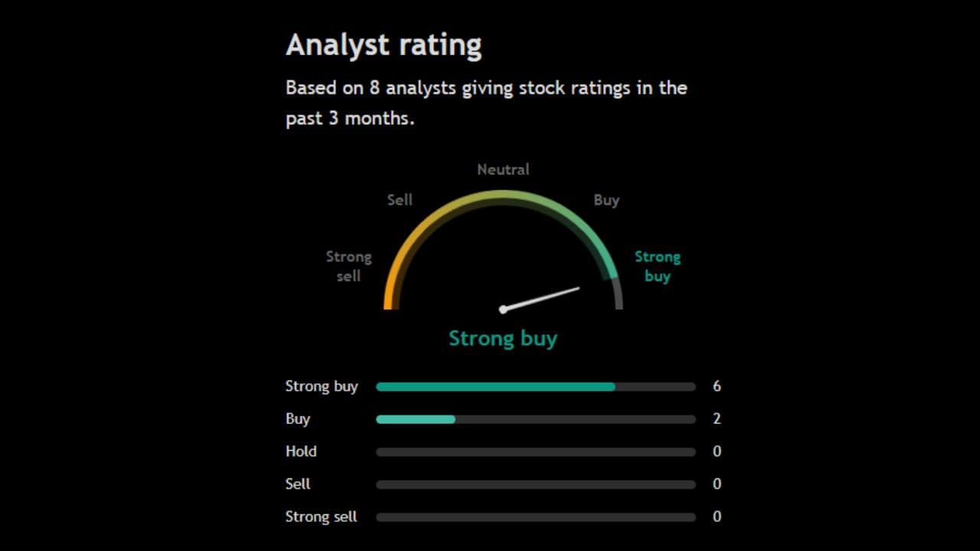Click the Buy count of 2

pyautogui.click(x=717, y=419)
